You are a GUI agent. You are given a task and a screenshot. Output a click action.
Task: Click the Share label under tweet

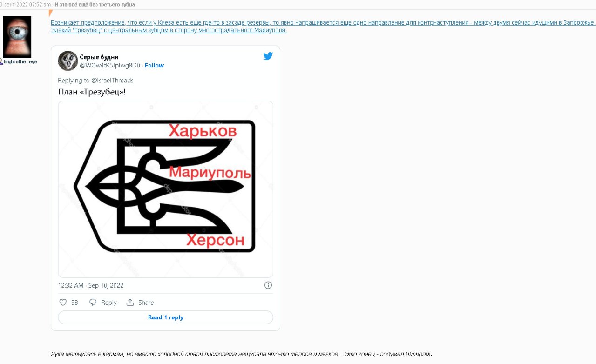point(146,303)
